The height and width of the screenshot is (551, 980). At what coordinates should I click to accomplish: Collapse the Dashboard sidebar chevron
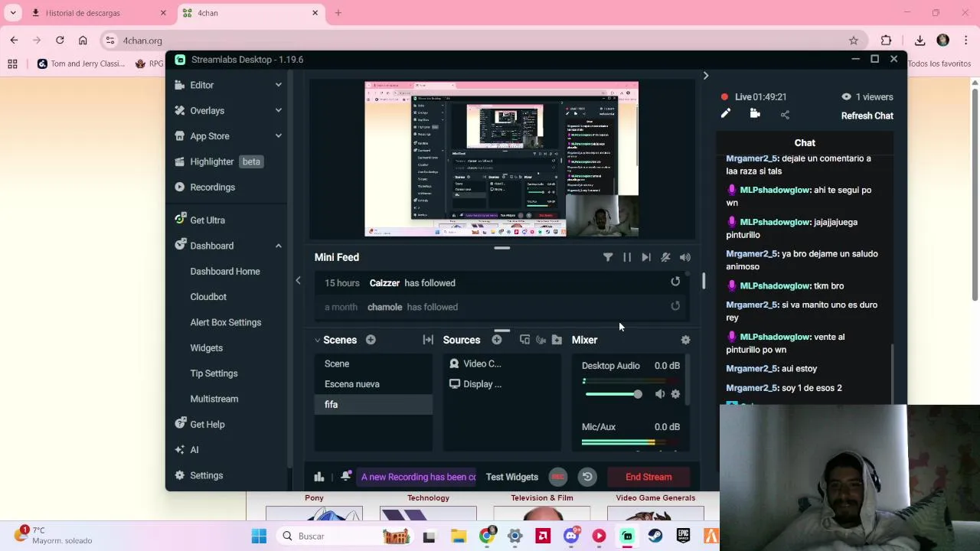[x=278, y=246]
